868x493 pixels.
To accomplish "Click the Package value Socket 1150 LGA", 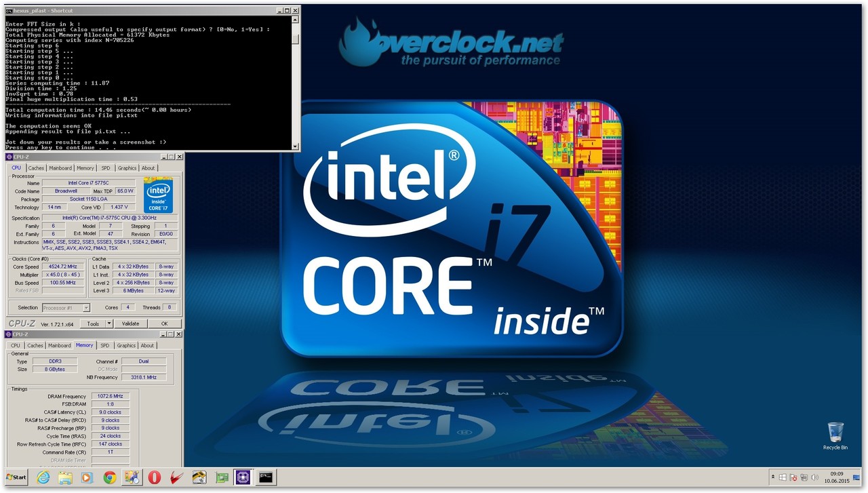I will 90,199.
